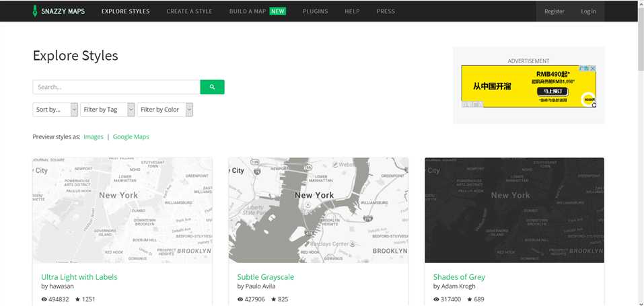The image size is (644, 306).
Task: Open the Ultra Light with Labels style
Action: coord(79,277)
